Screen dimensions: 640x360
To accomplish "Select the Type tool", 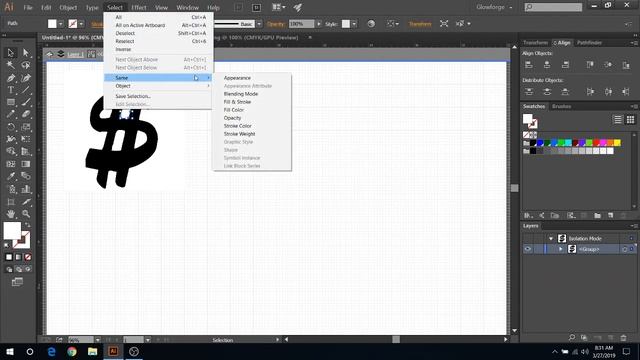I will (11, 90).
